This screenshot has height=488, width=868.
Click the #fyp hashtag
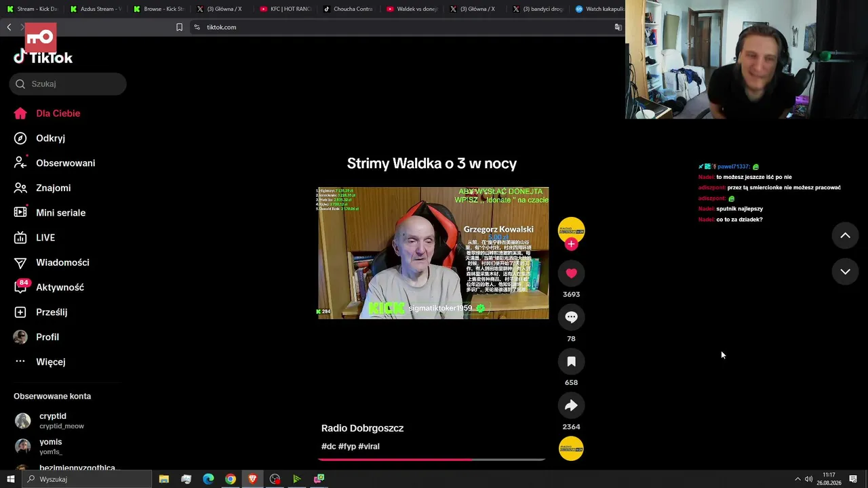pos(347,447)
